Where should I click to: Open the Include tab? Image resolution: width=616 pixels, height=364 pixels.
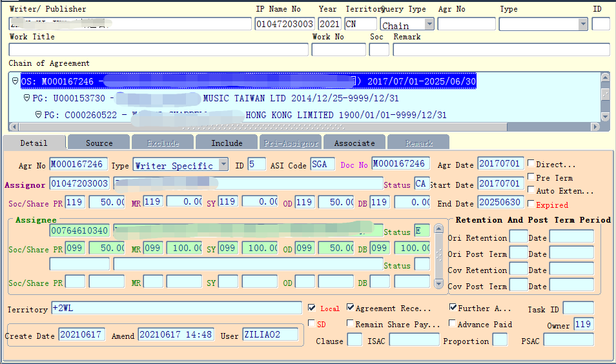point(227,143)
